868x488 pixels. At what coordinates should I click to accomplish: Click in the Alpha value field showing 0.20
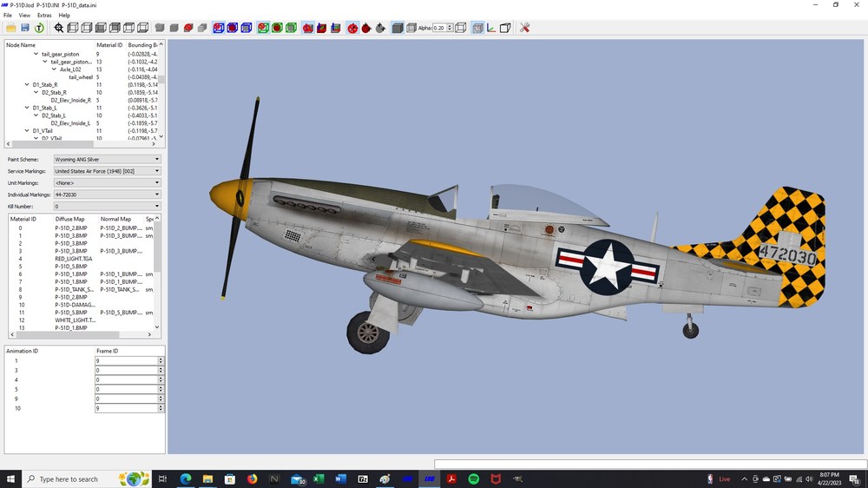439,28
